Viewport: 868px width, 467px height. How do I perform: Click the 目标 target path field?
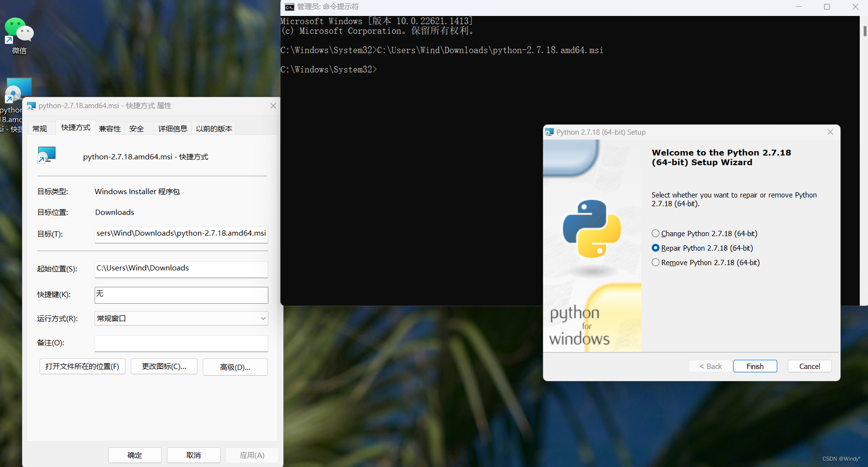coord(181,234)
